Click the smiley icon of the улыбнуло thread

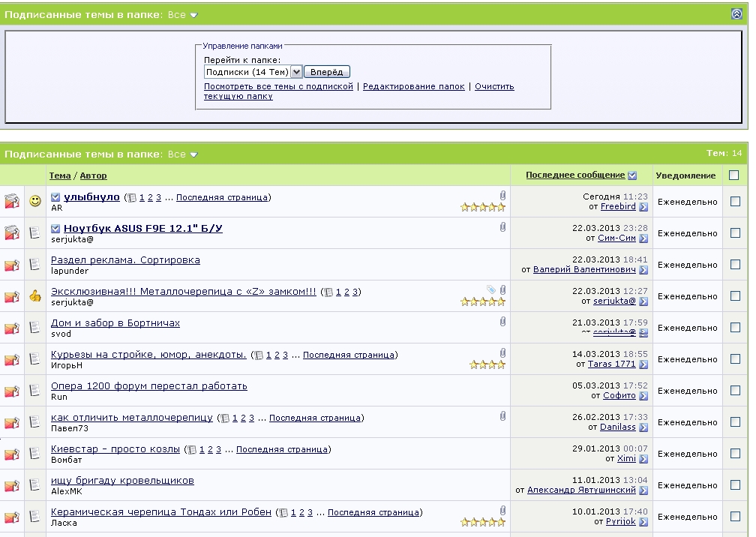35,201
